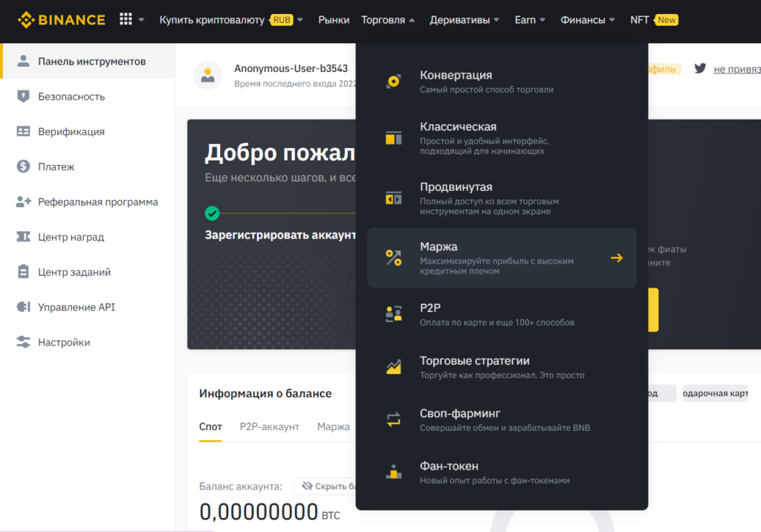761x532 pixels.
Task: Select Классическая trading interface
Action: (x=502, y=138)
